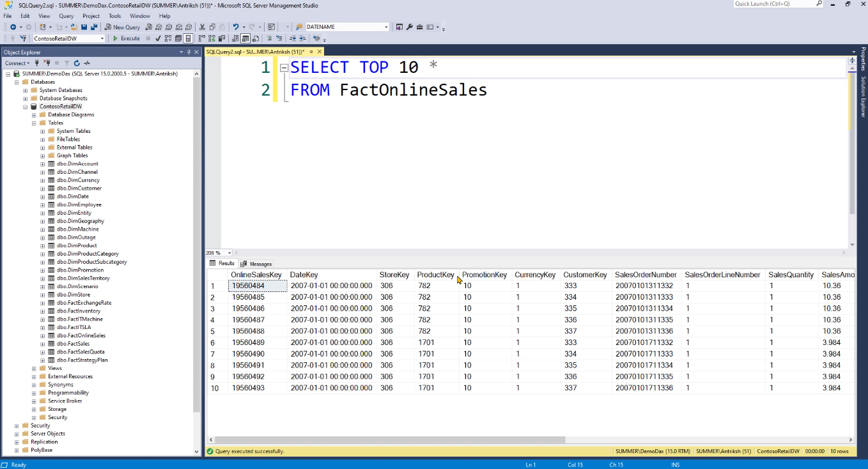
Task: Click the Navigate Backward icon
Action: (x=13, y=27)
